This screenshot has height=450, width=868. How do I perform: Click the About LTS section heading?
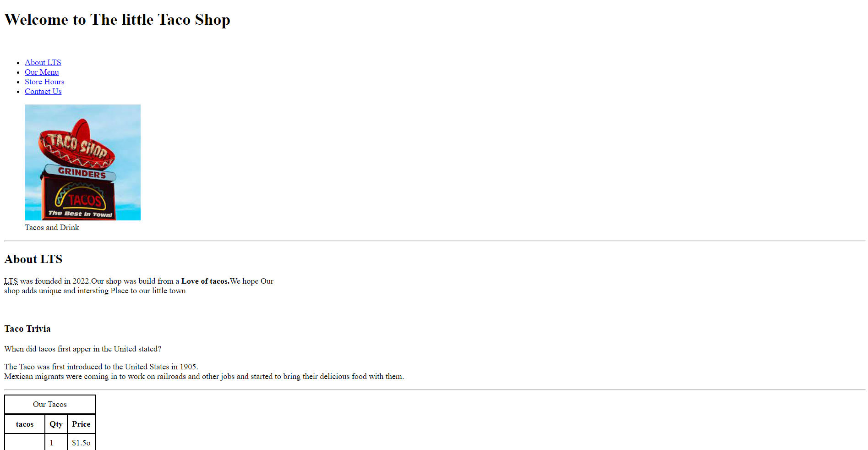33,259
